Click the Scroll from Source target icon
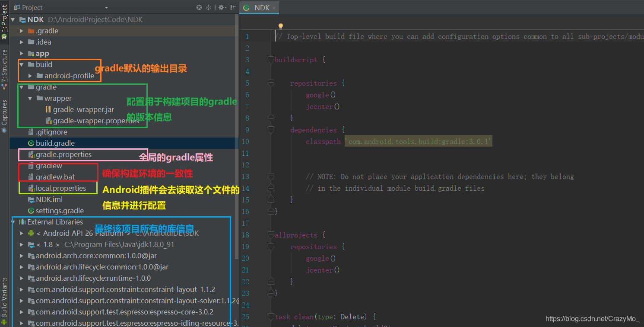This screenshot has width=644, height=327. click(199, 7)
